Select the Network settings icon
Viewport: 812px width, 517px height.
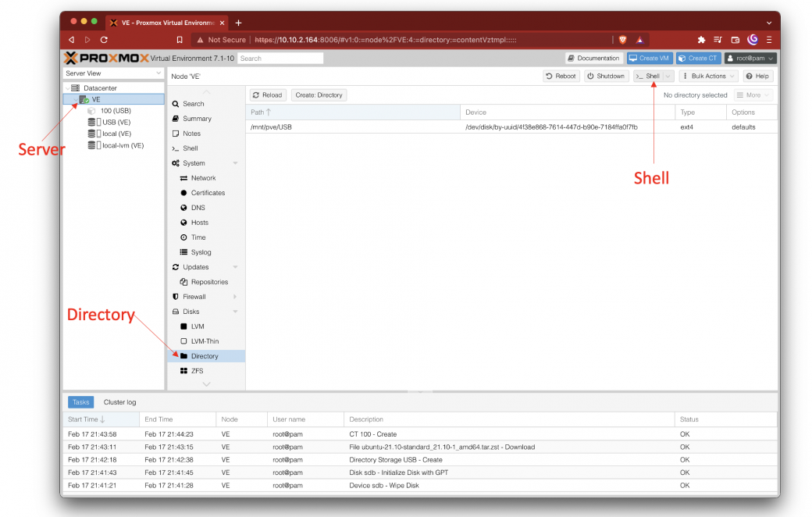187,178
